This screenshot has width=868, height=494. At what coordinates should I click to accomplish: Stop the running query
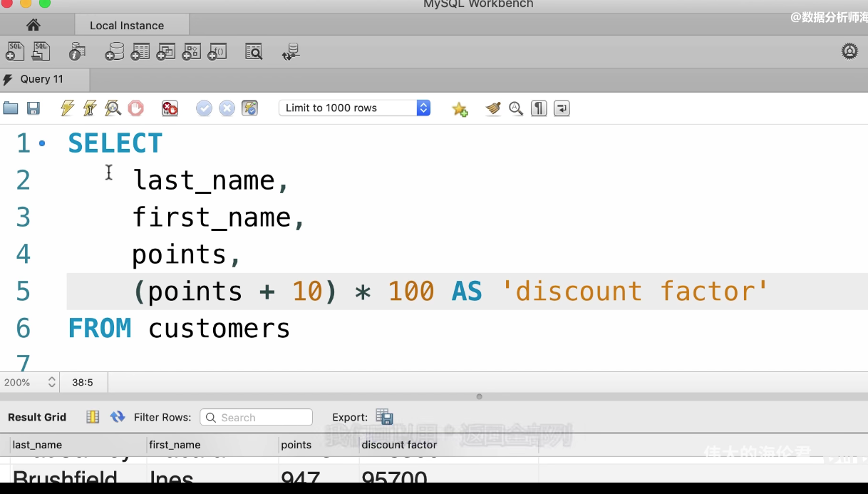(136, 108)
